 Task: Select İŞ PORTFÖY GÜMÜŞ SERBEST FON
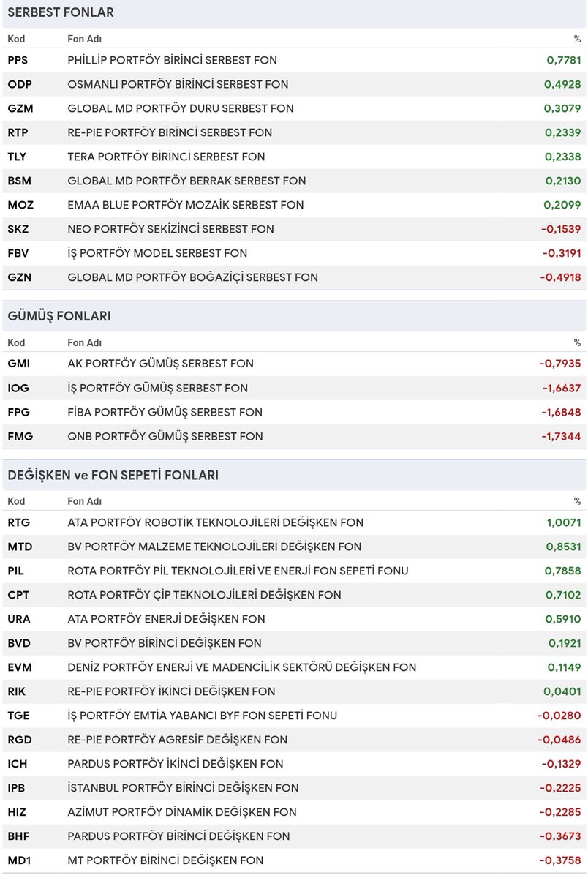click(x=158, y=388)
